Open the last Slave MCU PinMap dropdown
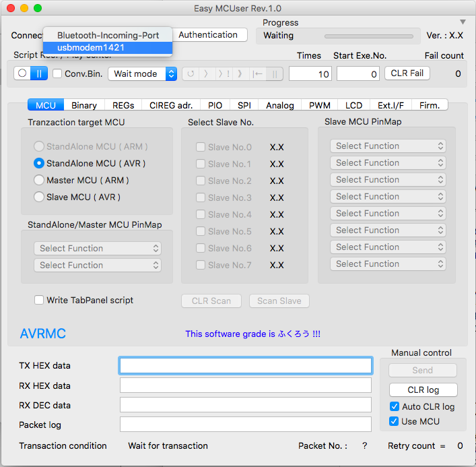Image resolution: width=476 pixels, height=467 pixels. click(388, 263)
